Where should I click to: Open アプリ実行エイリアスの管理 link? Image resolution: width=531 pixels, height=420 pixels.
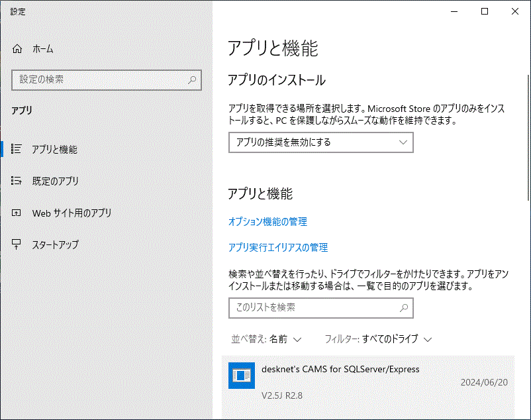pyautogui.click(x=278, y=247)
